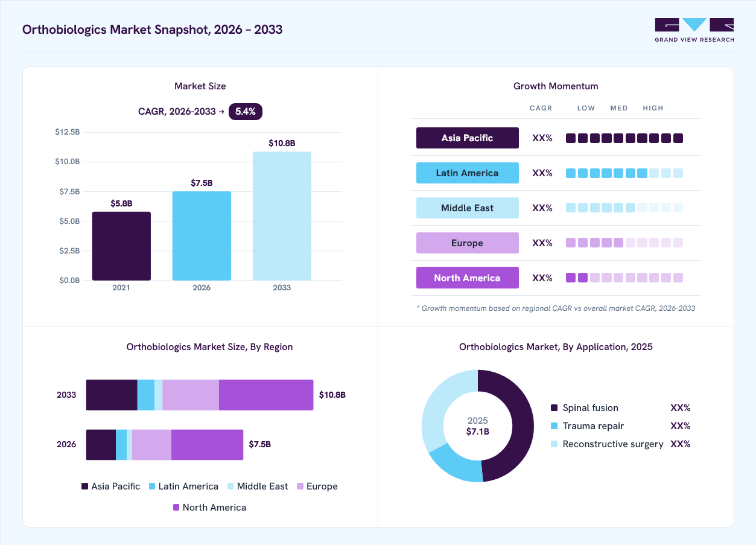Click the CAGR column header
The height and width of the screenshot is (545, 756).
(541, 108)
